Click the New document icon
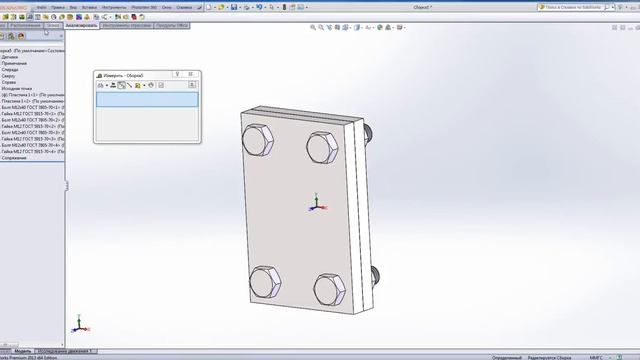640x360 pixels. click(x=209, y=7)
